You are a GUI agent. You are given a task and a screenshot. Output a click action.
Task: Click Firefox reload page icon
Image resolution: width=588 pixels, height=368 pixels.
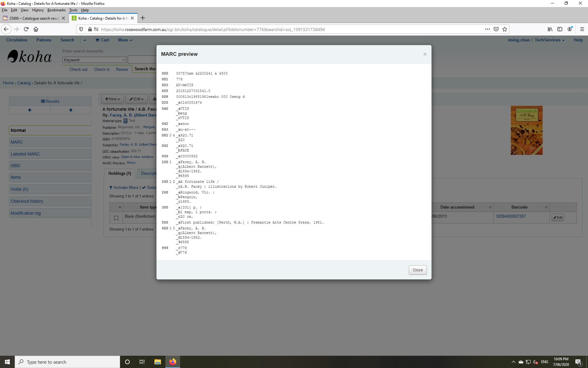[x=26, y=29]
